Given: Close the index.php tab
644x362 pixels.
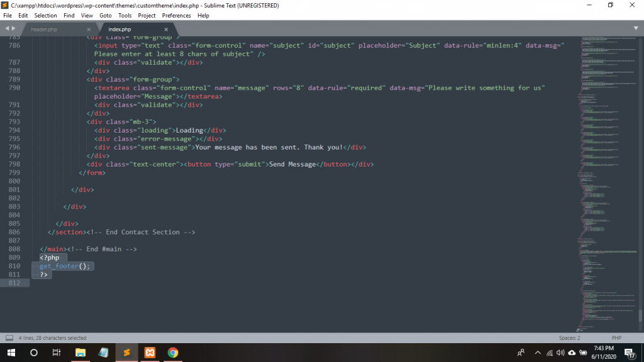Looking at the screenshot, I should click(x=166, y=30).
